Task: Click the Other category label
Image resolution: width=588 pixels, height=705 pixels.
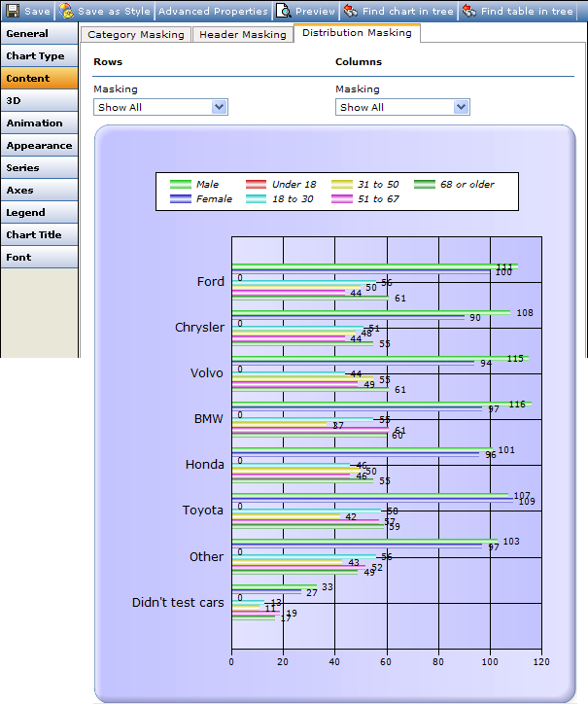Action: [206, 556]
